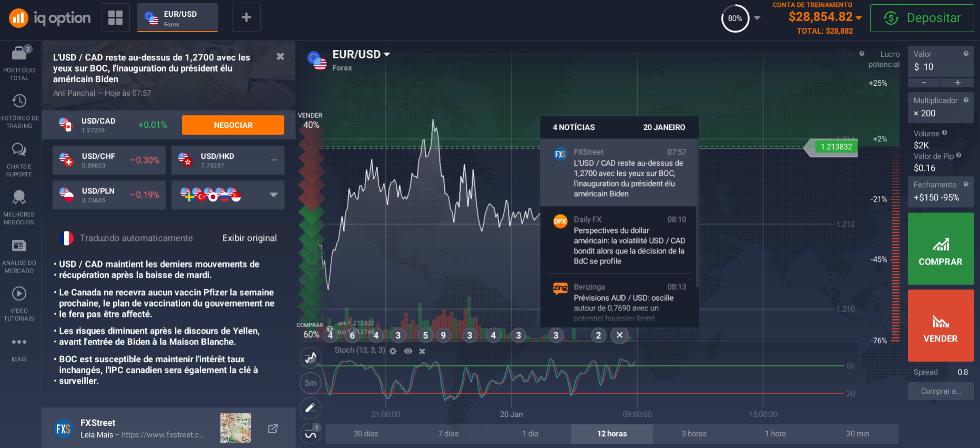Open Stoch indicator settings gear

pyautogui.click(x=393, y=351)
